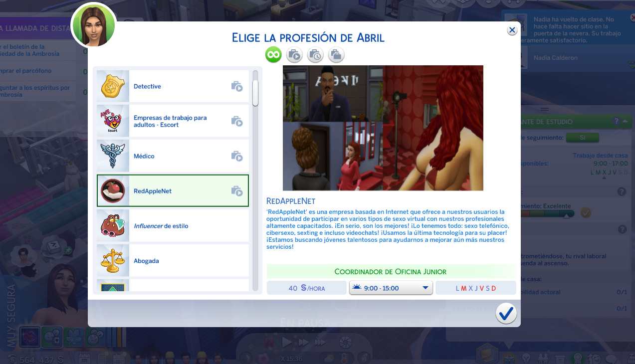Click the L M X J V S D workdays box
Viewport: 635px width, 364px height.
(476, 288)
